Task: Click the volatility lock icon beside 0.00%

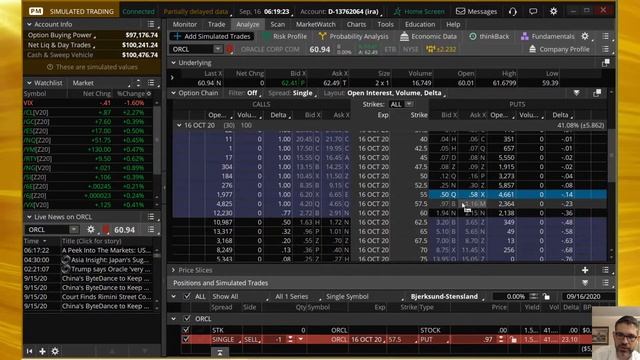Action: 547,297
